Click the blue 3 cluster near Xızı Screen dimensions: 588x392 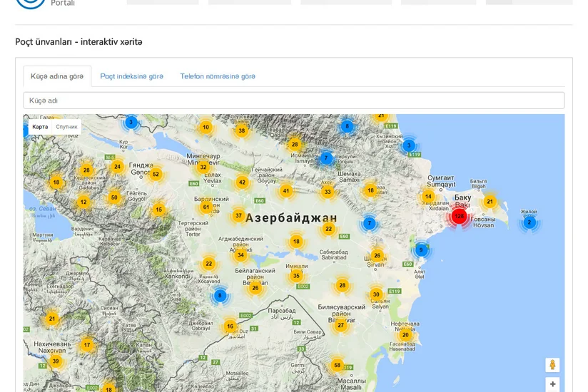pos(409,145)
